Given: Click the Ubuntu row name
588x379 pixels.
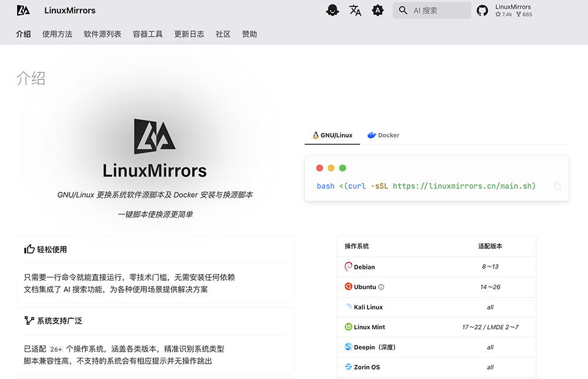Looking at the screenshot, I should click(x=365, y=287).
